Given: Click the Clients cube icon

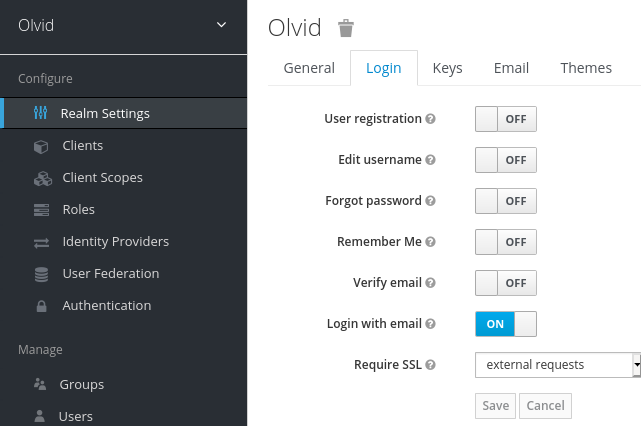Looking at the screenshot, I should tap(41, 146).
